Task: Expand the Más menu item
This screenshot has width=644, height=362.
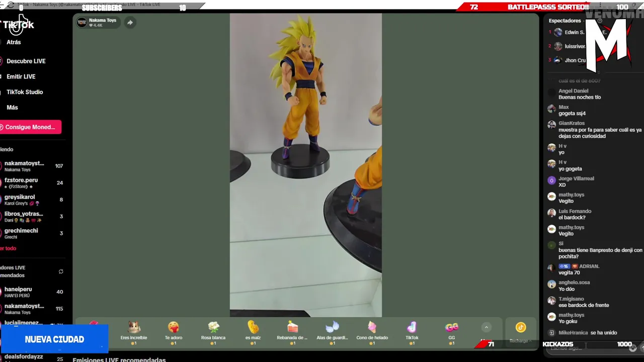Action: [12, 108]
